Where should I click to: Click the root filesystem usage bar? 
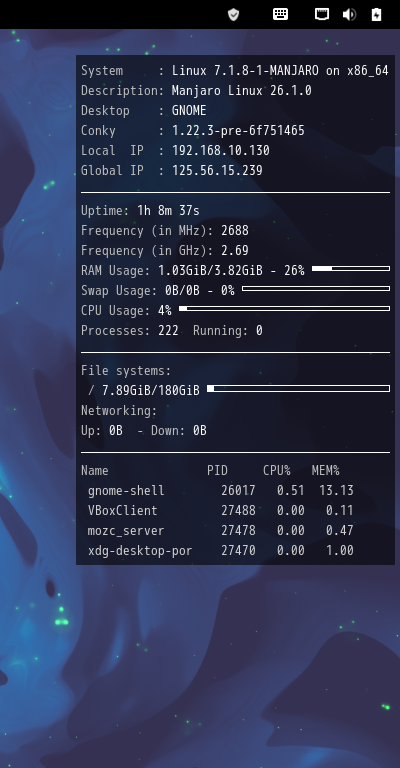point(299,388)
